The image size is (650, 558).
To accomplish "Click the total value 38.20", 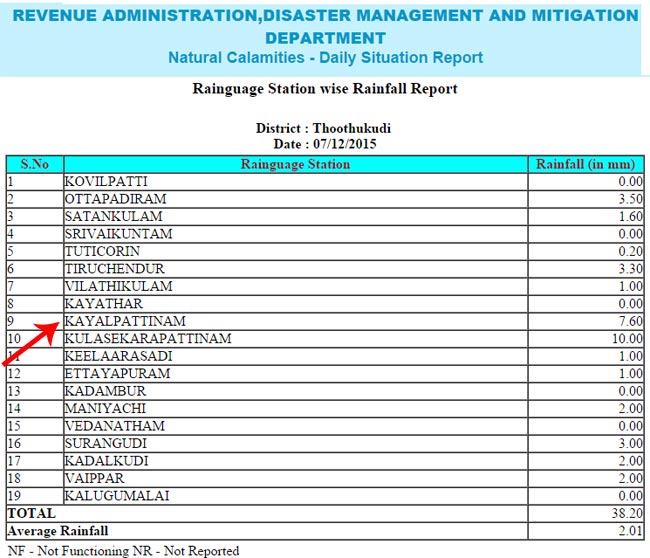I will [628, 514].
